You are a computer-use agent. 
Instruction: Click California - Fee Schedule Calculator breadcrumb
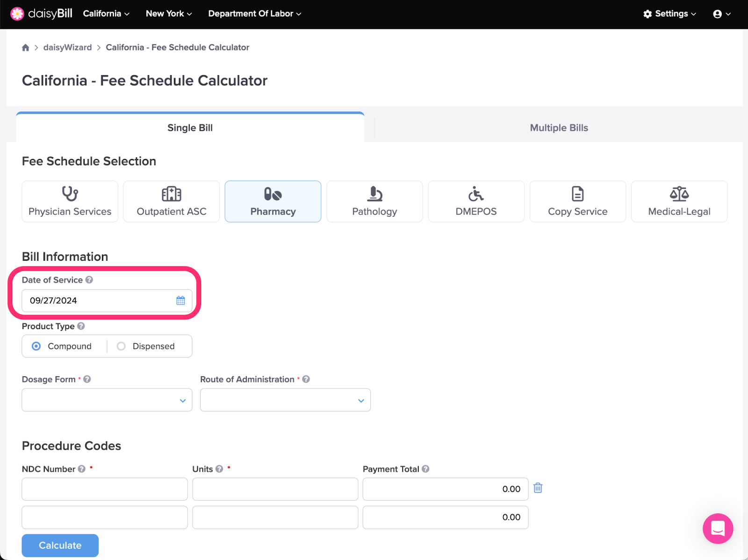click(x=178, y=48)
